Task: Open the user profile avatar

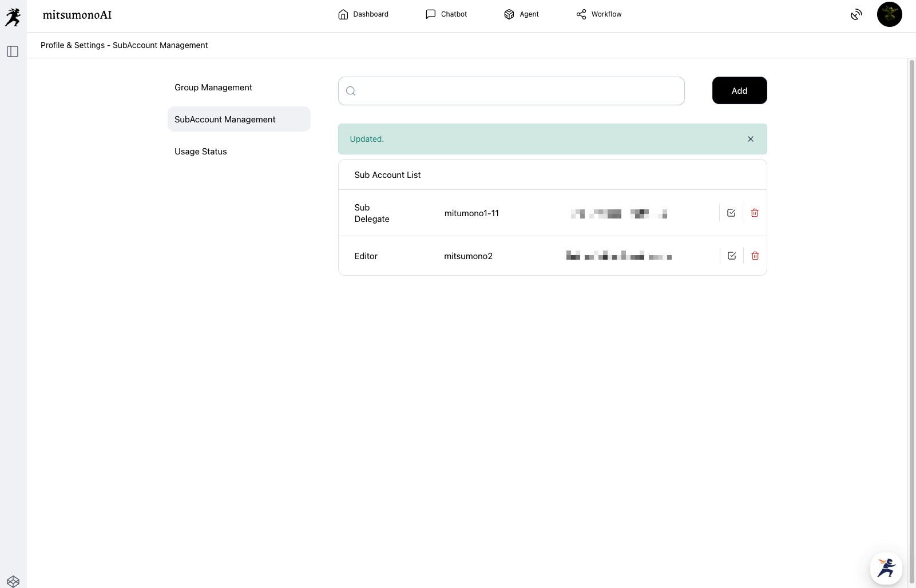Action: [889, 14]
